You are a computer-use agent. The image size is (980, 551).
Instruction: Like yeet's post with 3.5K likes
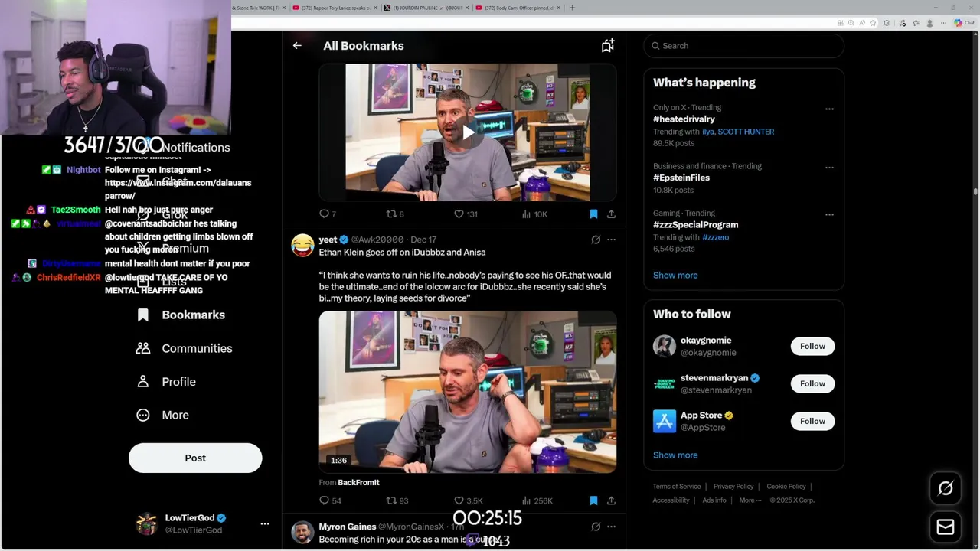468,500
